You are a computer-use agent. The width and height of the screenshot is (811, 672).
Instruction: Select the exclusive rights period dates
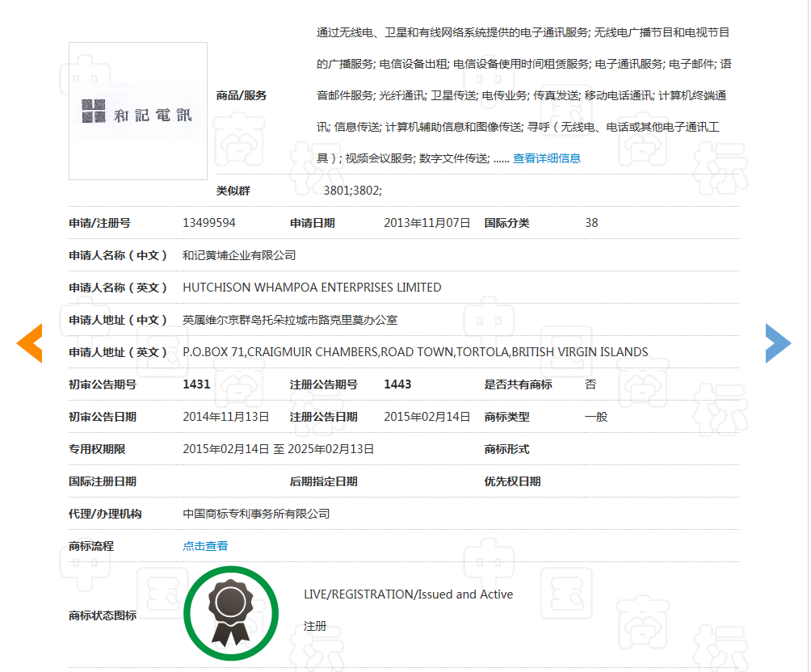coord(278,449)
